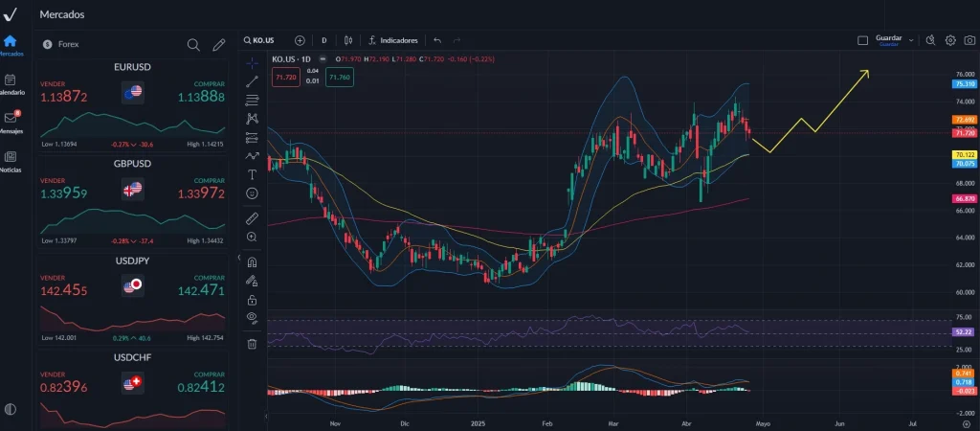Select the trend line drawing tool

coord(252,80)
